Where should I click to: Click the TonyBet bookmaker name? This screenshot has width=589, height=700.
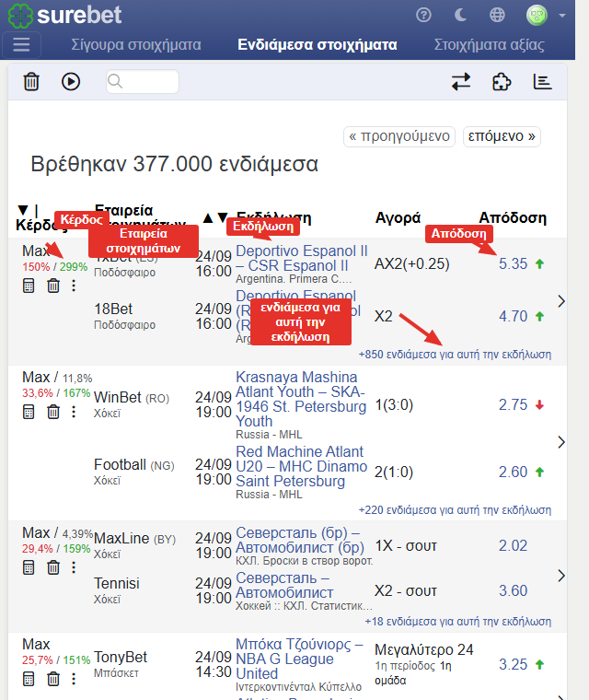(121, 657)
